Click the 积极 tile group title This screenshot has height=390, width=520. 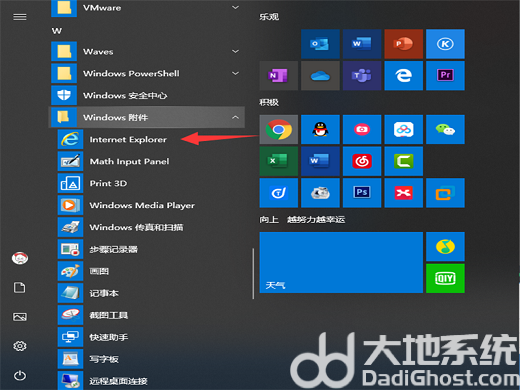coord(269,102)
